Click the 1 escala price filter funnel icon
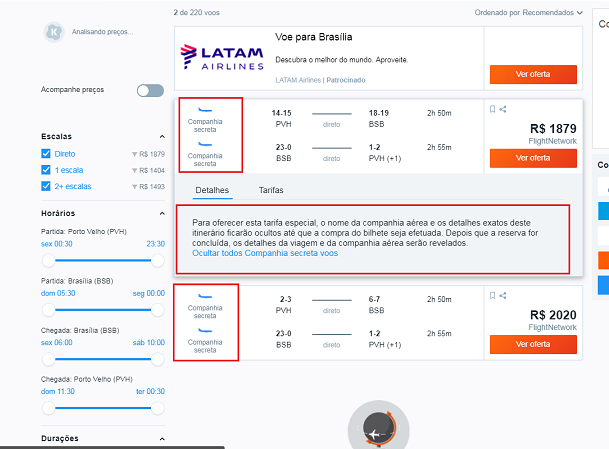 pos(134,171)
